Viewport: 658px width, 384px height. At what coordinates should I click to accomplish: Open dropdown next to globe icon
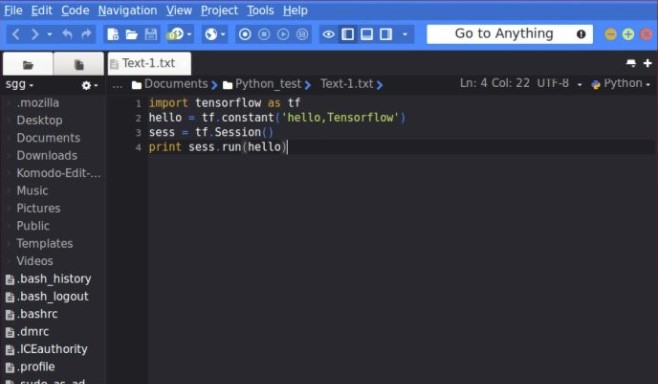(223, 34)
